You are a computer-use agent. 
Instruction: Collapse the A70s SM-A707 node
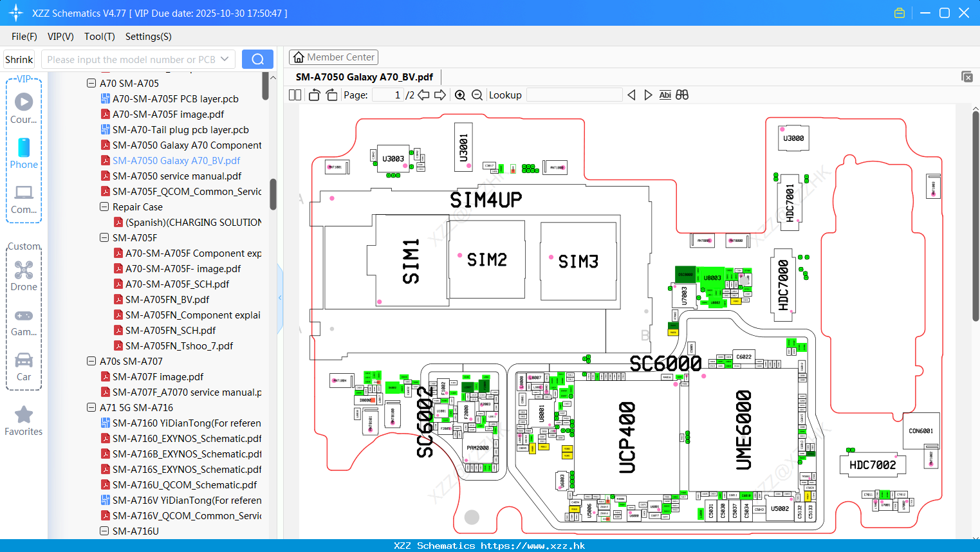coord(91,362)
